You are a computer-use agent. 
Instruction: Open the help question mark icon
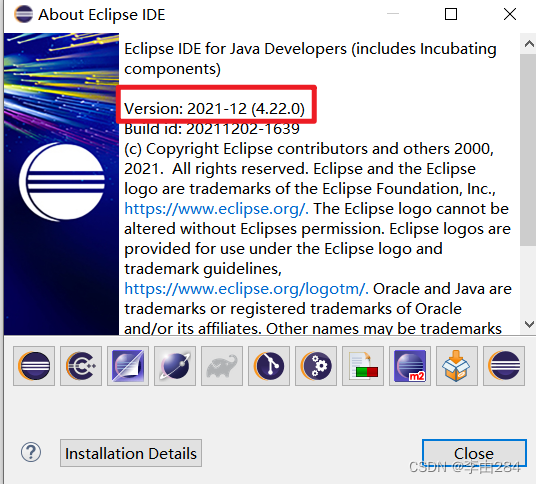coord(31,452)
